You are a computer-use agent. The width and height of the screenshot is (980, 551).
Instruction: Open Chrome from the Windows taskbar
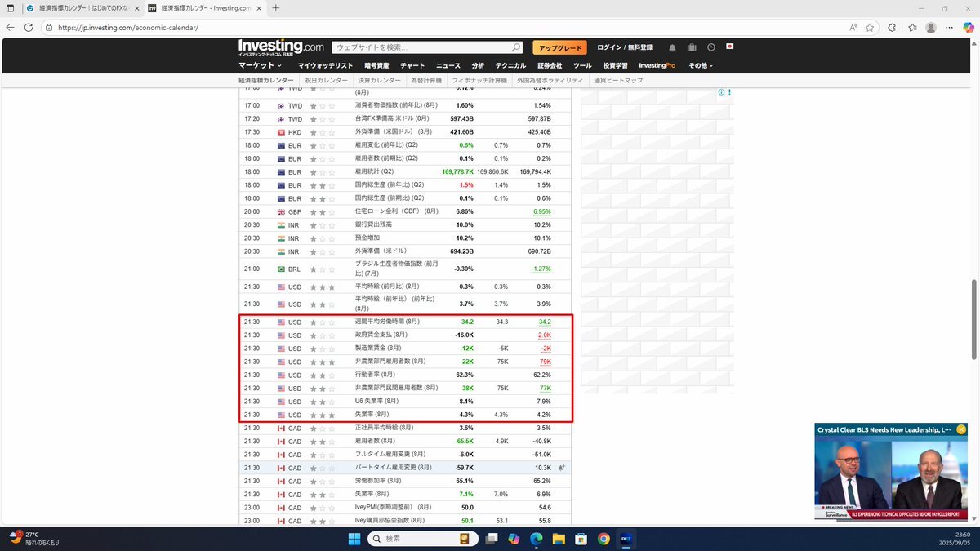pos(604,539)
